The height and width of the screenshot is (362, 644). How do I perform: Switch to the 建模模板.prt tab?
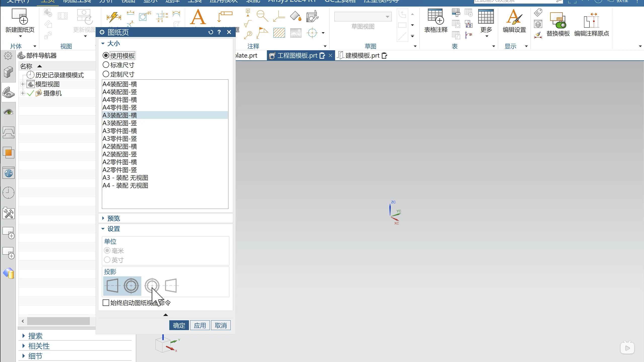pyautogui.click(x=362, y=56)
